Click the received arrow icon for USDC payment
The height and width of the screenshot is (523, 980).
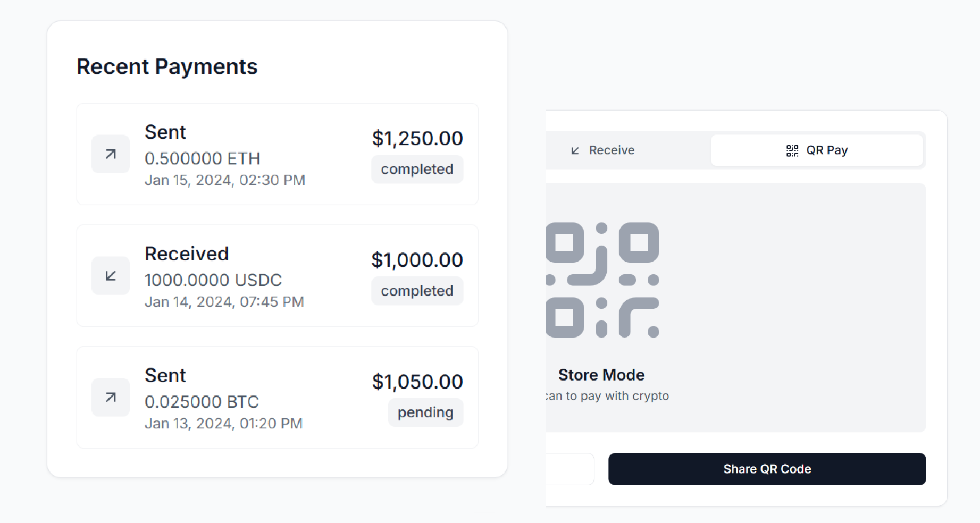pos(111,276)
